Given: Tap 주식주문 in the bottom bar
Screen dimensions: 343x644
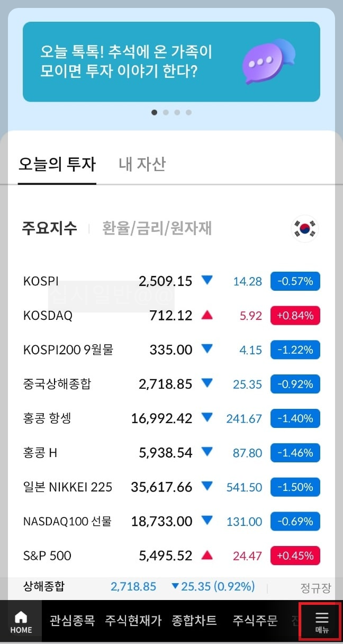Looking at the screenshot, I should tap(255, 621).
